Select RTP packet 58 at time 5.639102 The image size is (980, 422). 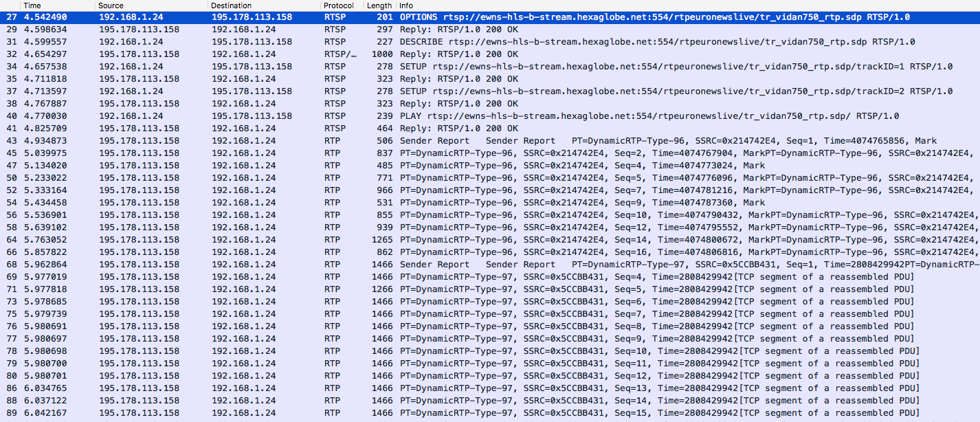tap(490, 227)
